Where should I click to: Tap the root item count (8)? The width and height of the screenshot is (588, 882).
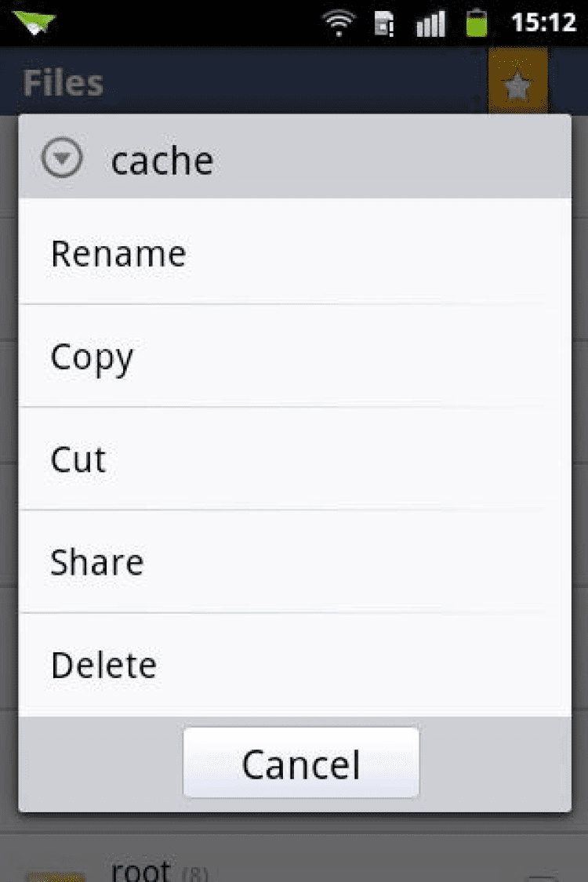[194, 874]
